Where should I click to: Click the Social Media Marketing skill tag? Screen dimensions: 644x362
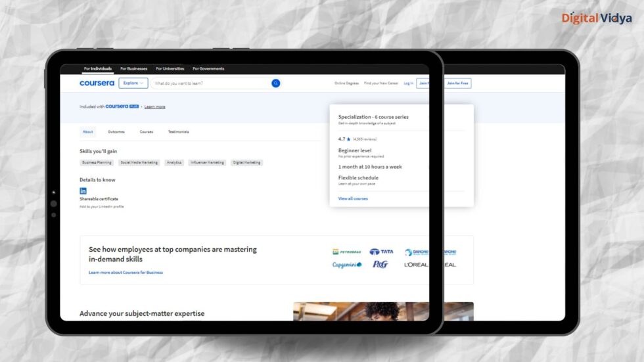point(139,162)
